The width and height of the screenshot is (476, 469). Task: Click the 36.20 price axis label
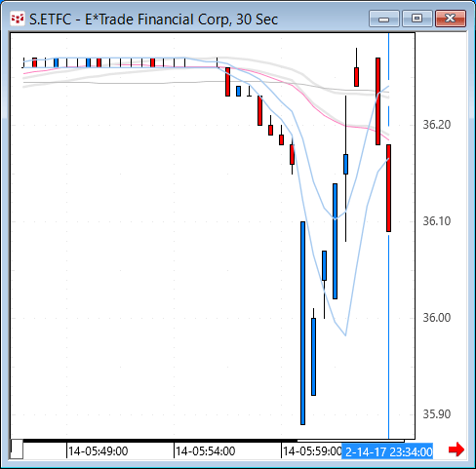pyautogui.click(x=437, y=125)
